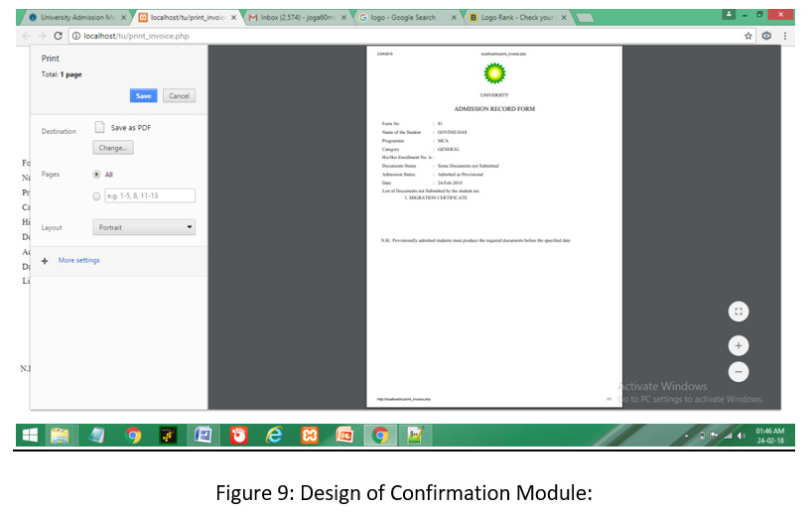812x513 pixels.
Task: Click the fit-to-page icon in preview
Action: tap(738, 311)
